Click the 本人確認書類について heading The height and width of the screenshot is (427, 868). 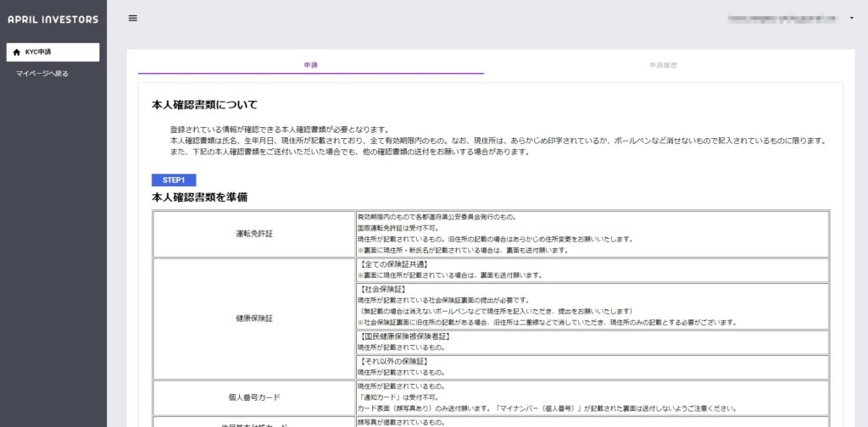(204, 105)
